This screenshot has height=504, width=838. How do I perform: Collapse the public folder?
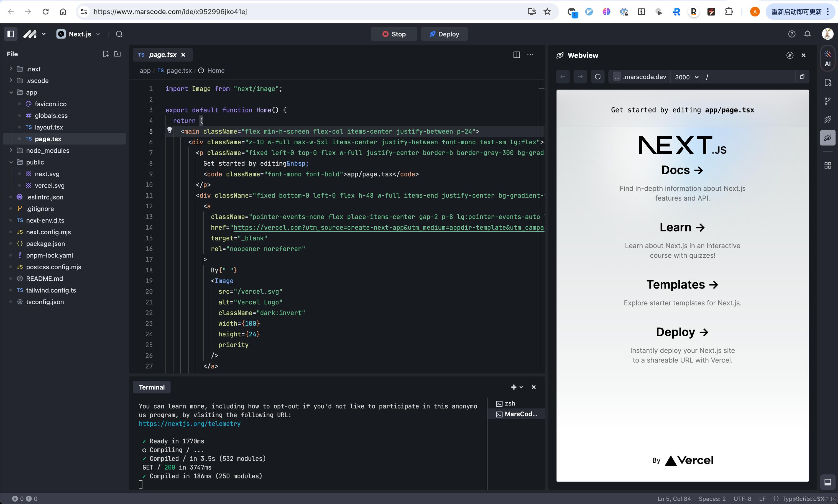(11, 162)
